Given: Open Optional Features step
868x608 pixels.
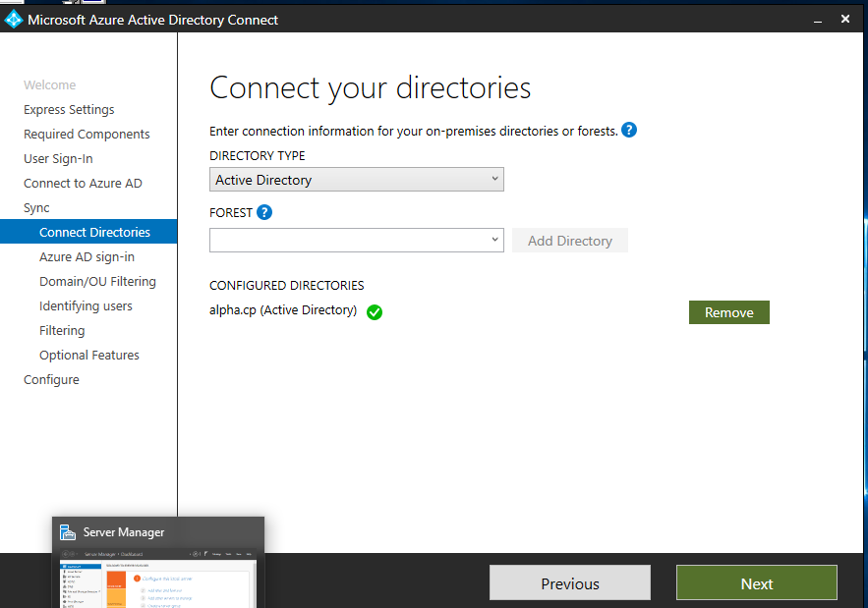Looking at the screenshot, I should [x=89, y=356].
